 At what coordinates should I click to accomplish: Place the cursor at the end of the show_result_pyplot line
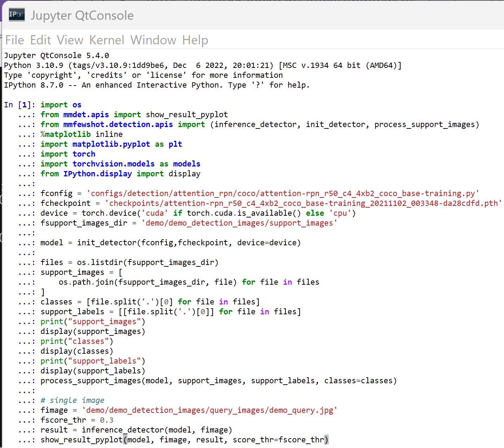pos(329,440)
